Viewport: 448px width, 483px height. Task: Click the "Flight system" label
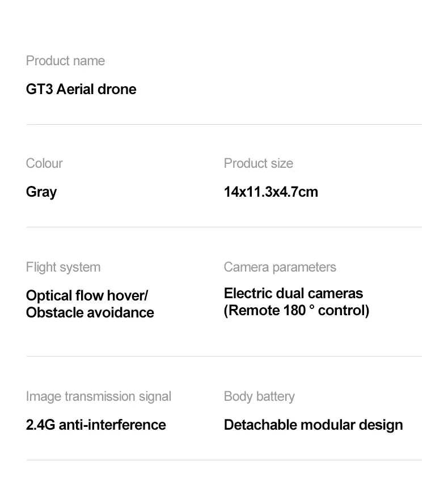63,267
